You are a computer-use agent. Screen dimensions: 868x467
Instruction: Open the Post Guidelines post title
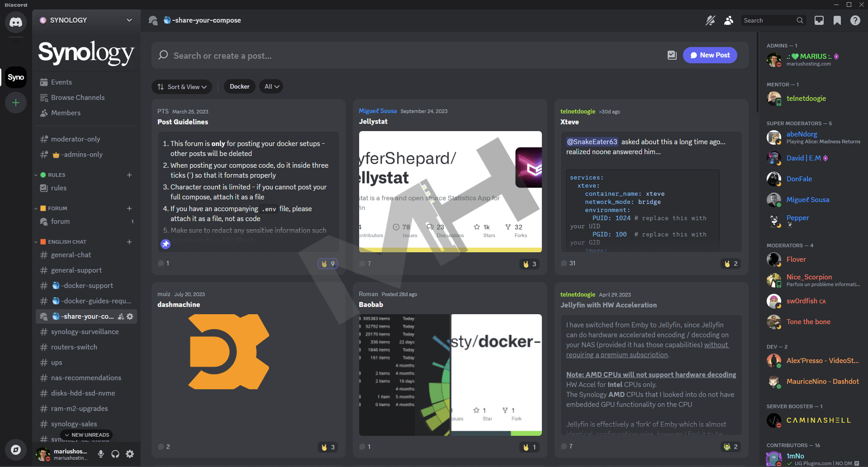[x=183, y=122]
